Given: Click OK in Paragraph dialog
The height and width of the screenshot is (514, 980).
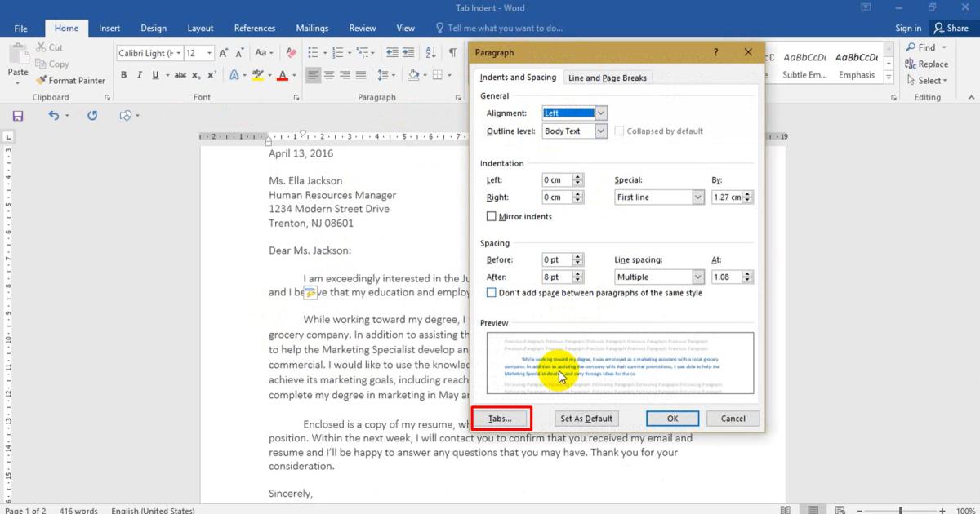Looking at the screenshot, I should pos(672,419).
